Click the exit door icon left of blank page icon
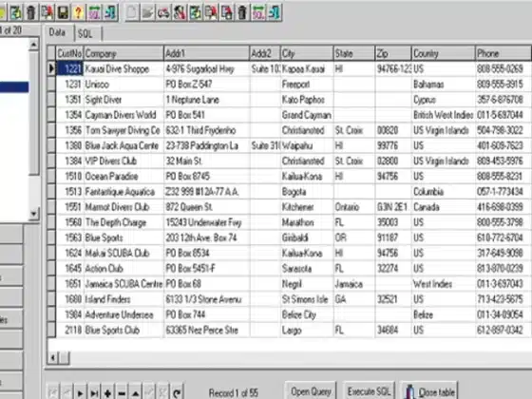Image resolution: width=532 pixels, height=399 pixels. coord(110,12)
